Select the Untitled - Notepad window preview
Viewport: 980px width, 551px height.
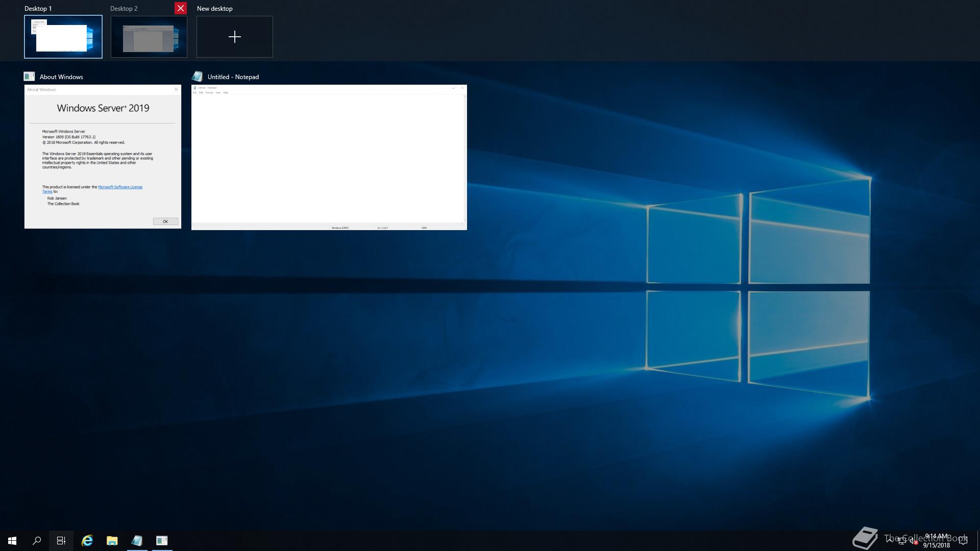tap(329, 157)
